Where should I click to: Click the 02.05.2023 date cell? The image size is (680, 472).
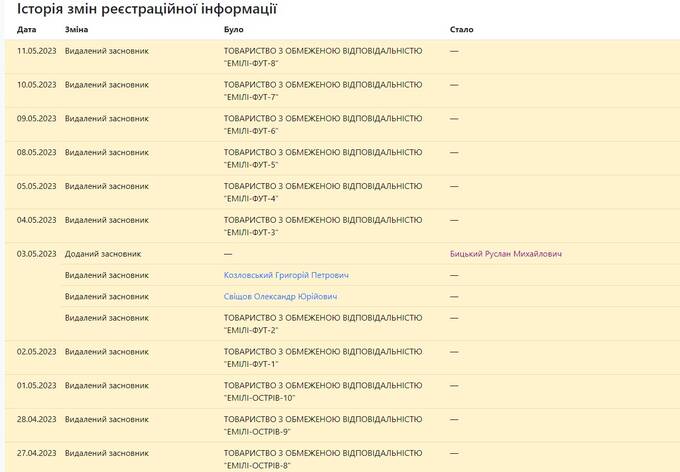tap(36, 351)
